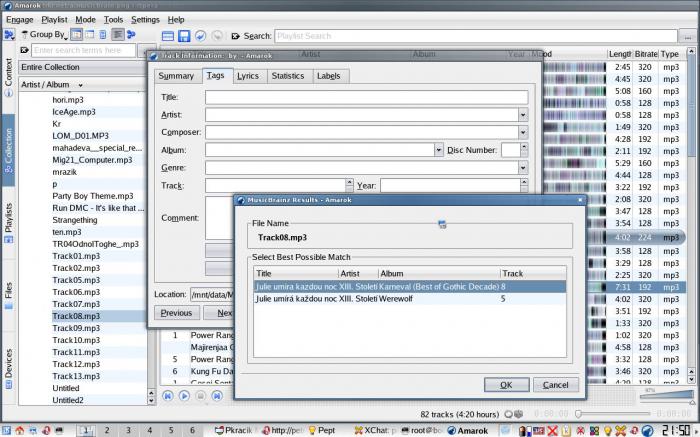Open the Collection sidebar panel

[8, 150]
